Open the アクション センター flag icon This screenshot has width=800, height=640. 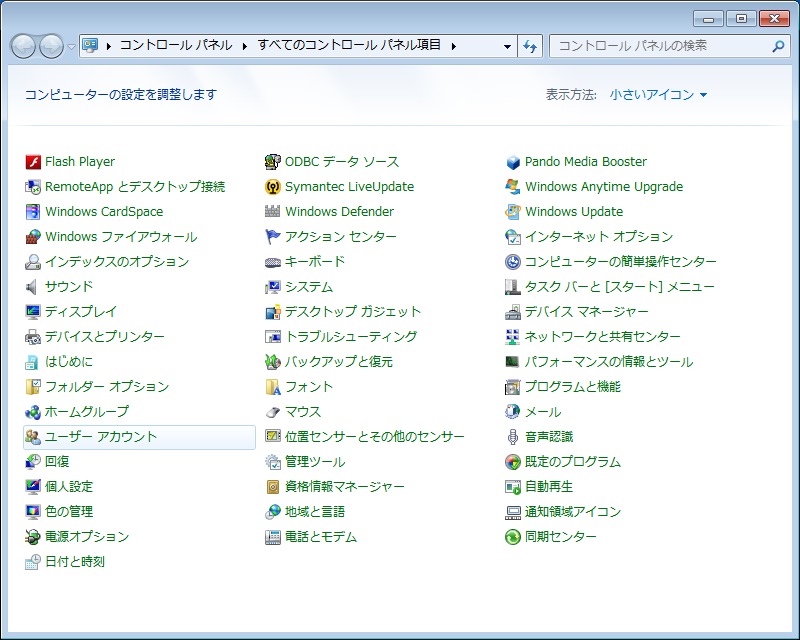(273, 237)
